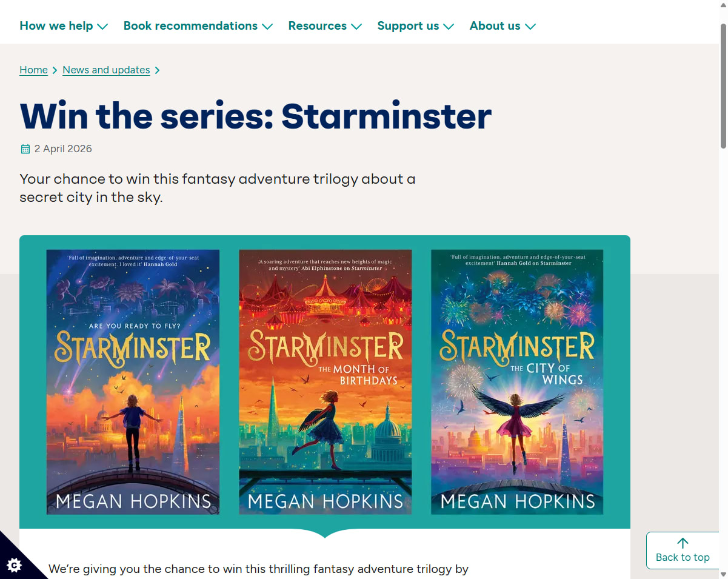Screen dimensions: 728x579
Task: Click the chevron after the Home breadcrumb
Action: [x=55, y=70]
